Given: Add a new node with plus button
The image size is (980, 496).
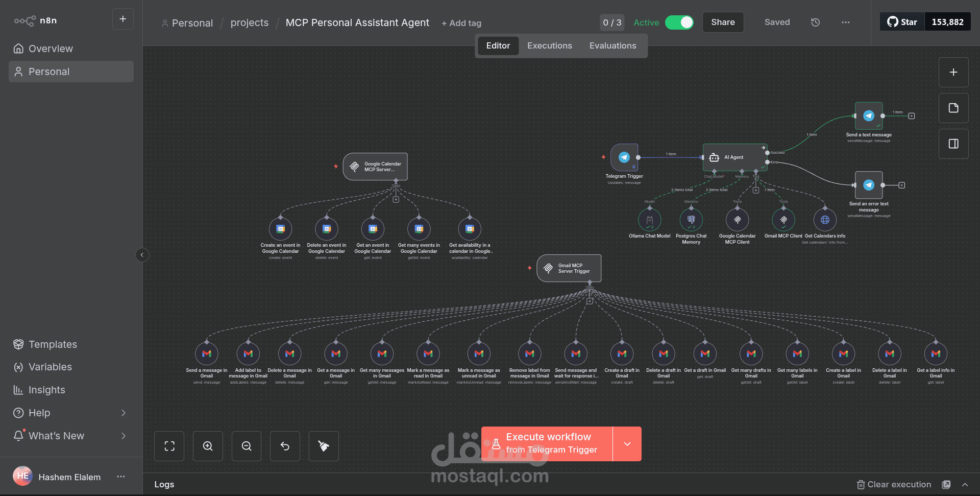Looking at the screenshot, I should pyautogui.click(x=953, y=72).
